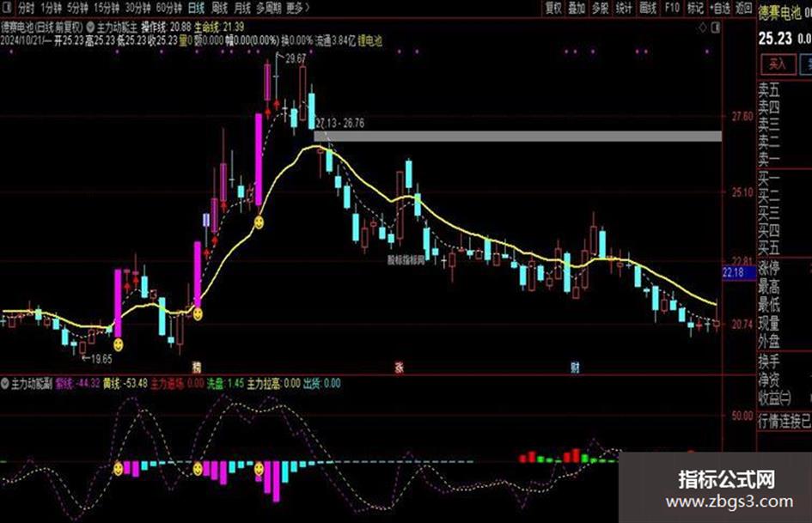This screenshot has width=812, height=523.
Task: Open the 多周期 view
Action: [x=269, y=8]
